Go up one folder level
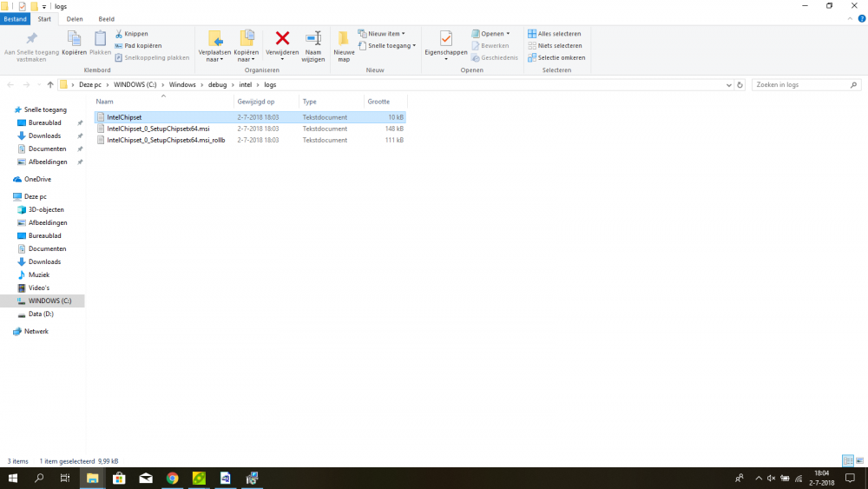The height and width of the screenshot is (489, 868). click(x=50, y=85)
